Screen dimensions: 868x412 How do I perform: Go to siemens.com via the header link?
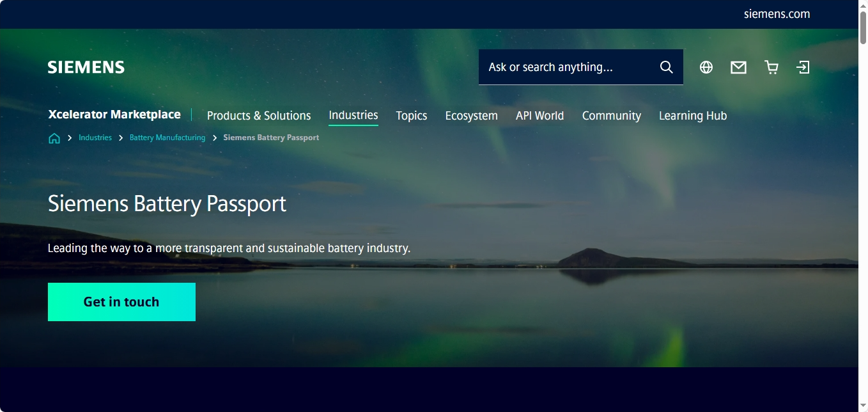pos(776,13)
